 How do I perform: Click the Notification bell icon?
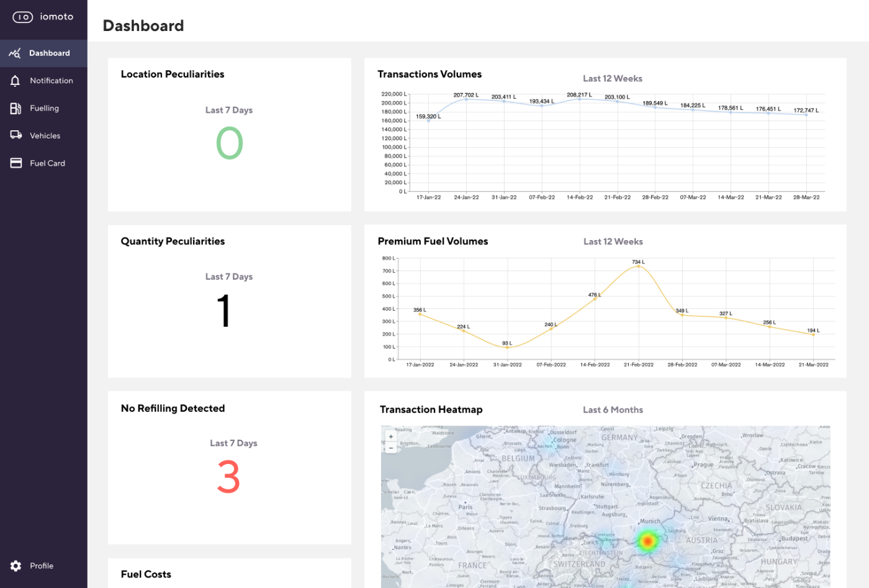16,81
